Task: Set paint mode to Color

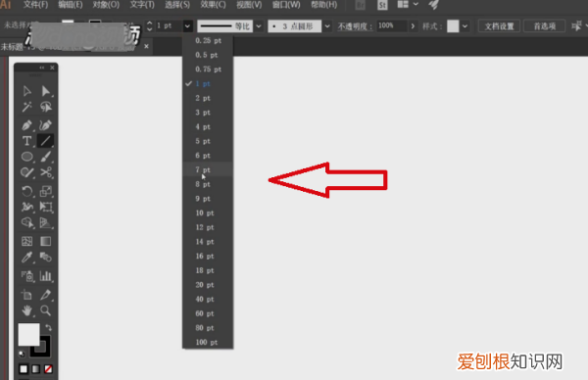Action: click(24, 369)
